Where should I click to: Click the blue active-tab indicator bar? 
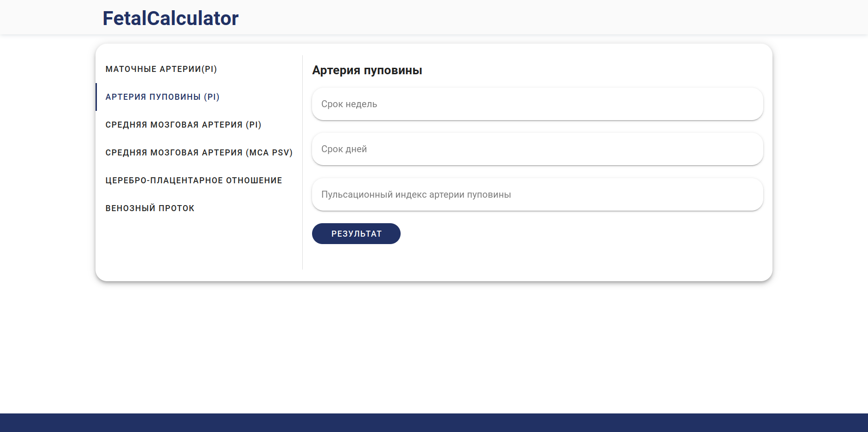pos(96,97)
